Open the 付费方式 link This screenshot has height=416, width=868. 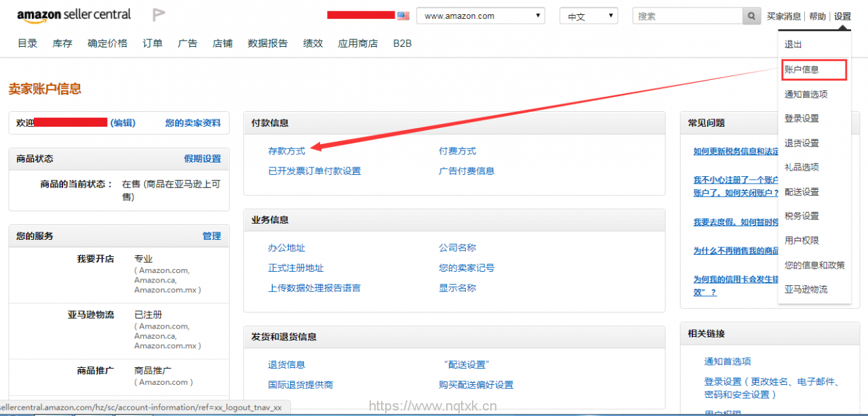click(x=458, y=150)
